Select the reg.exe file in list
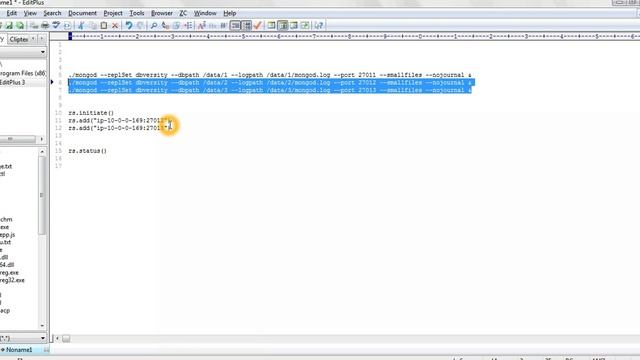The image size is (640, 360). click(x=9, y=273)
